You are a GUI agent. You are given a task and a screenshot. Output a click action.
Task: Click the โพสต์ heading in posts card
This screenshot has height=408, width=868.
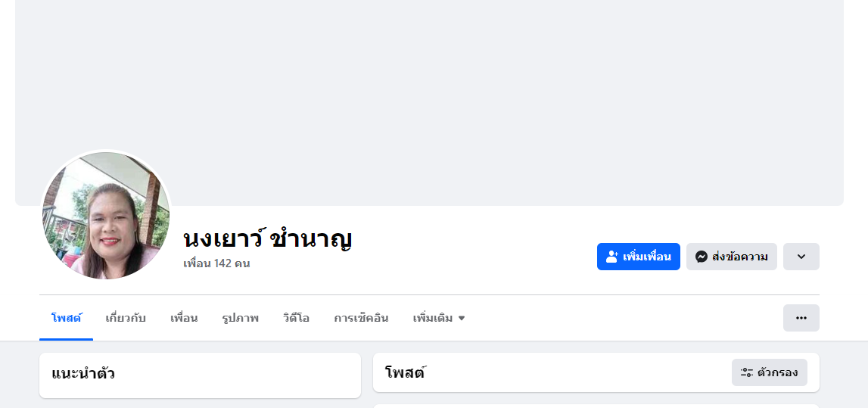(405, 372)
